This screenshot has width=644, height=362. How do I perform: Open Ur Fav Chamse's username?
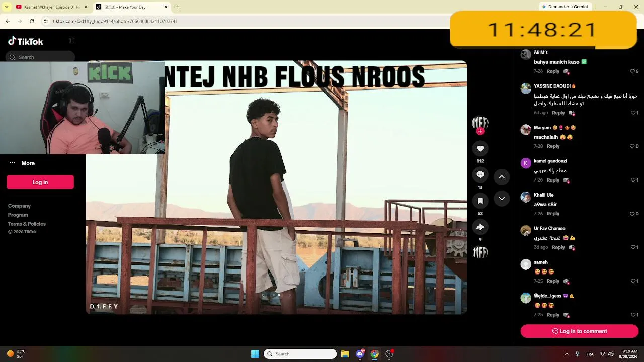549,229
